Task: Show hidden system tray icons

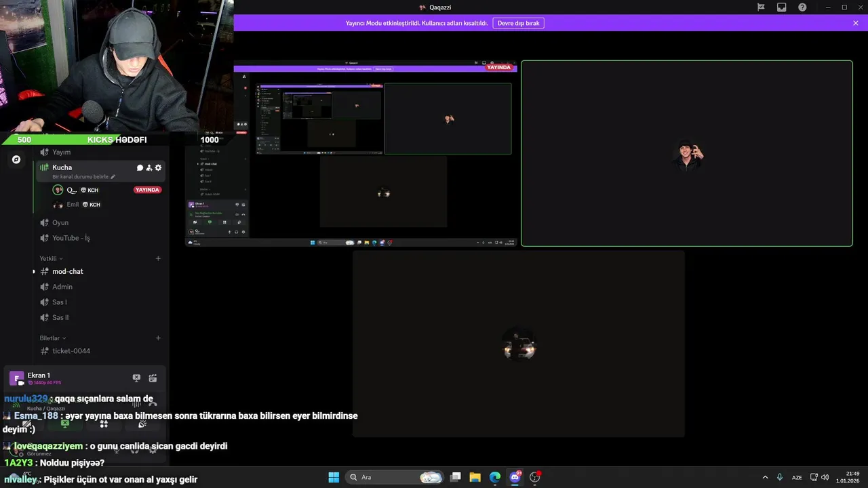Action: [x=766, y=477]
